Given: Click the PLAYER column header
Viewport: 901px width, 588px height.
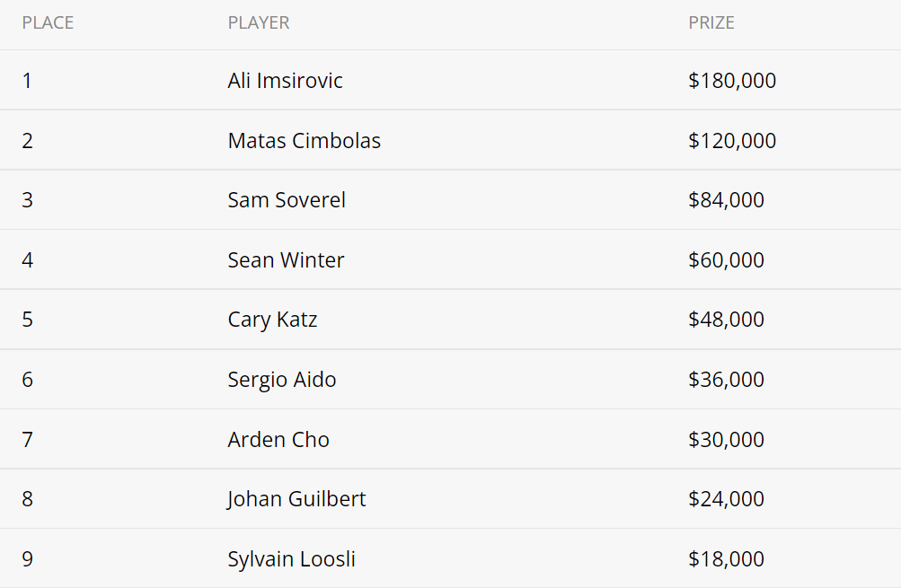Looking at the screenshot, I should coord(259,23).
